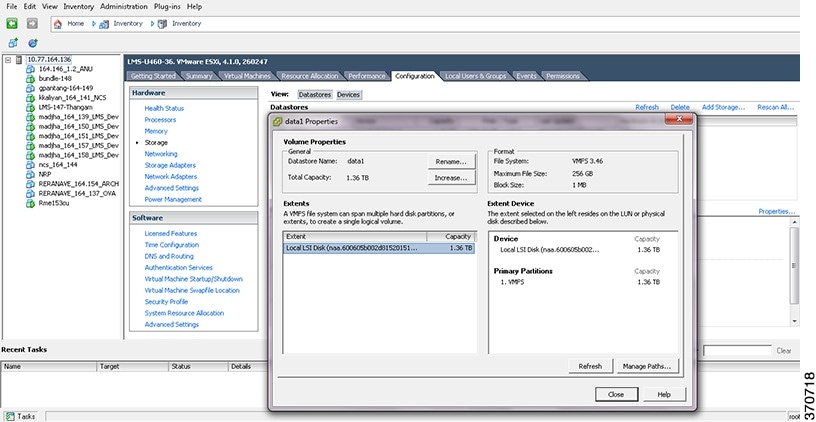Switch to the Getting Started tab
Viewport: 816px width, 422px height.
click(x=153, y=76)
